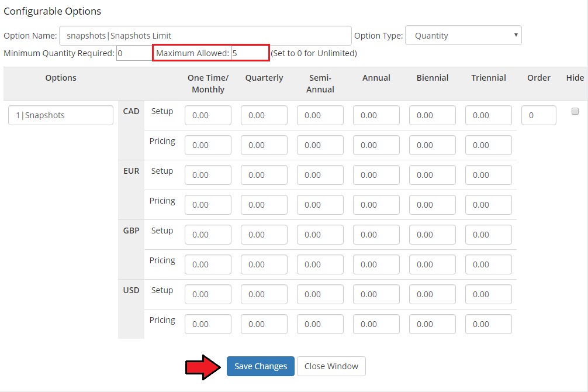Viewport: 588px width, 392px height.
Task: Edit EUR Pricing Annual field
Action: [376, 205]
